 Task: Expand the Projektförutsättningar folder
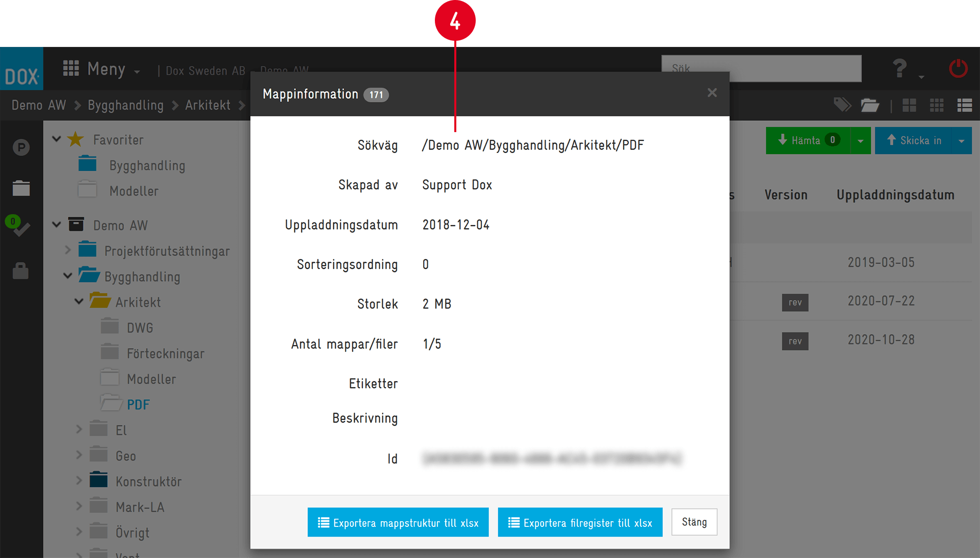coord(68,250)
